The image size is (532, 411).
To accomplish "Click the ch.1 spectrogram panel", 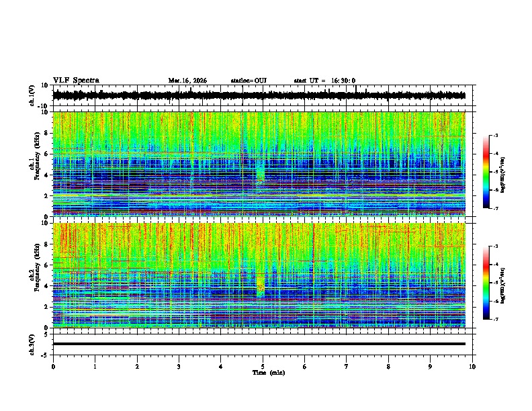I will click(259, 164).
